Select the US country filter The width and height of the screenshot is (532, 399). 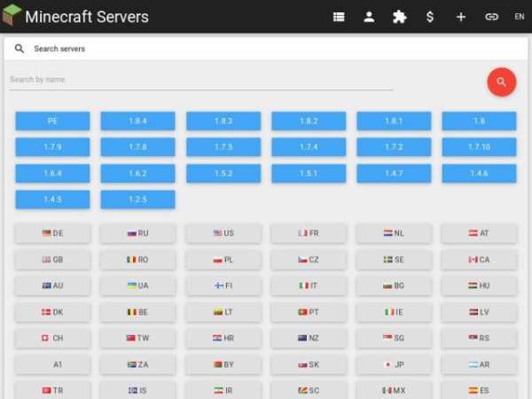[x=223, y=233]
